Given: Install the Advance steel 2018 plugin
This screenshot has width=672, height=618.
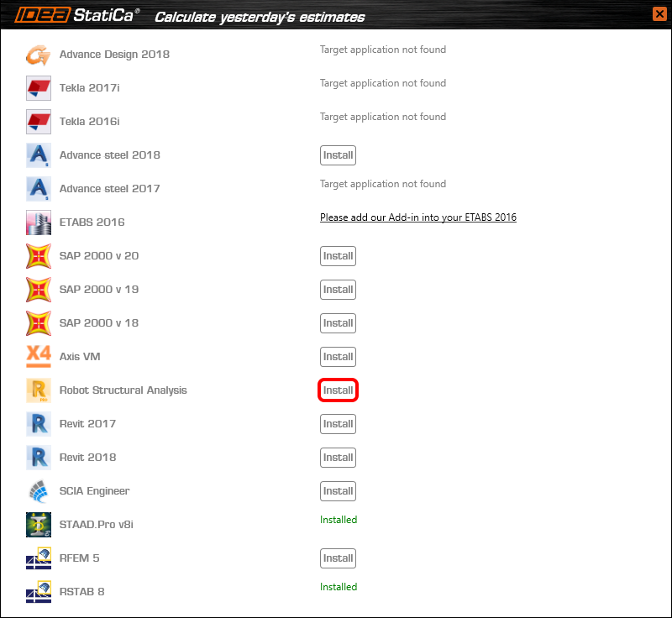Looking at the screenshot, I should click(338, 155).
